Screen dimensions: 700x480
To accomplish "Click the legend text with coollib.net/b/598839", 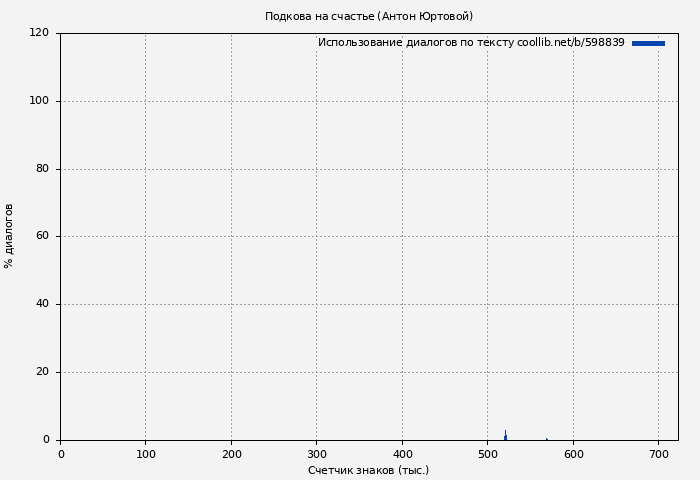I will [x=471, y=43].
